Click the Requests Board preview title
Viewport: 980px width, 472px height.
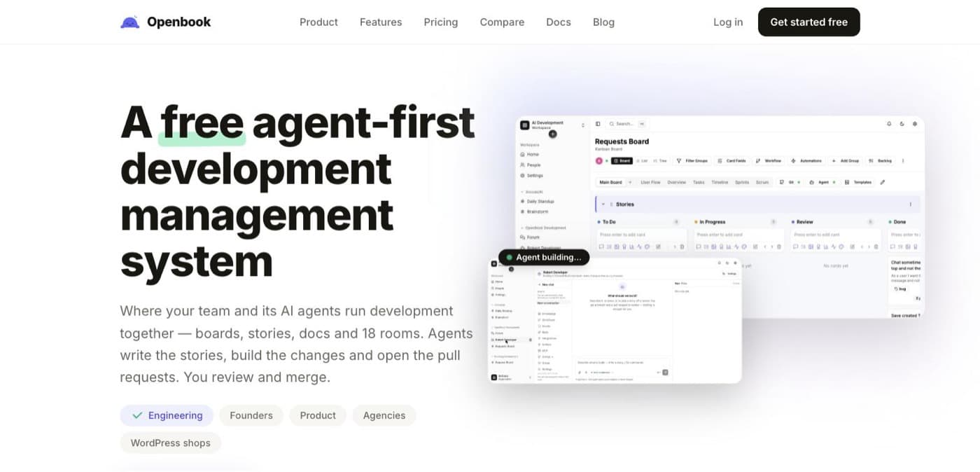click(x=622, y=141)
